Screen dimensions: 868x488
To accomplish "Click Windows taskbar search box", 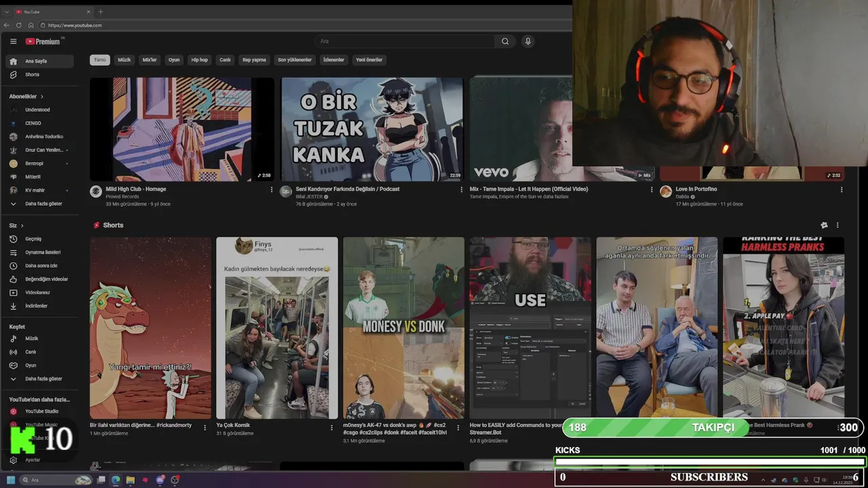I will coord(56,480).
